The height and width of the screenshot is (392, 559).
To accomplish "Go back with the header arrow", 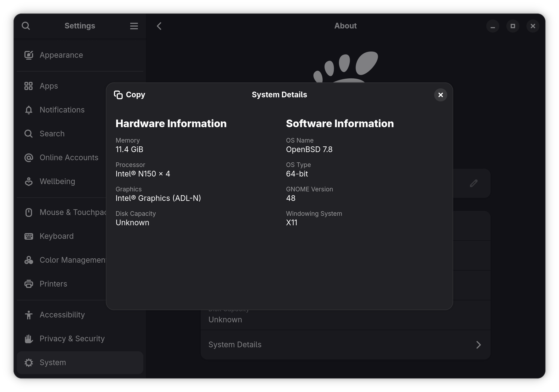I will pyautogui.click(x=159, y=26).
